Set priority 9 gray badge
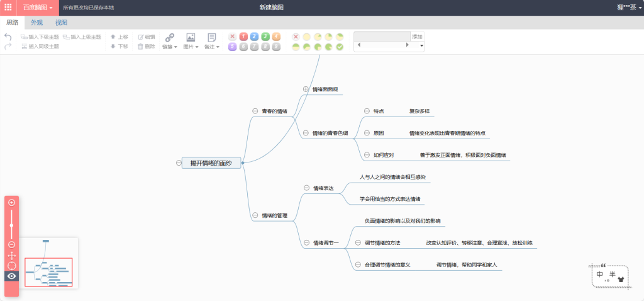The height and width of the screenshot is (301, 644). pos(277,47)
